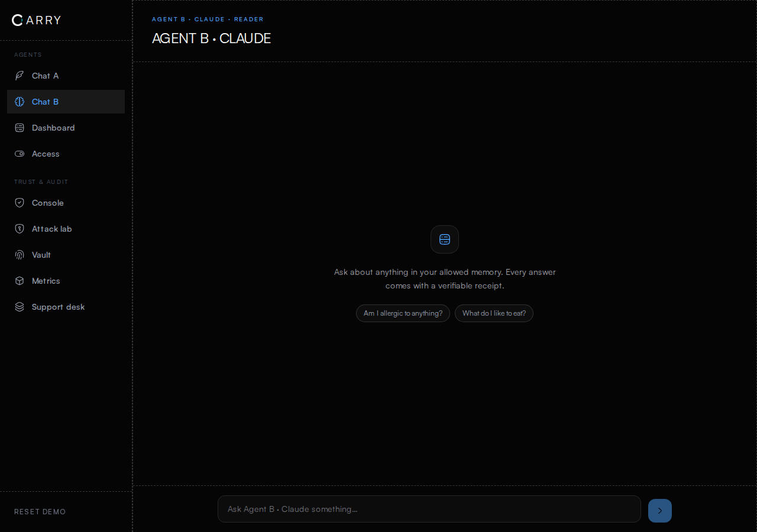Click the shield check Console icon
Image resolution: width=757 pixels, height=532 pixels.
20,203
